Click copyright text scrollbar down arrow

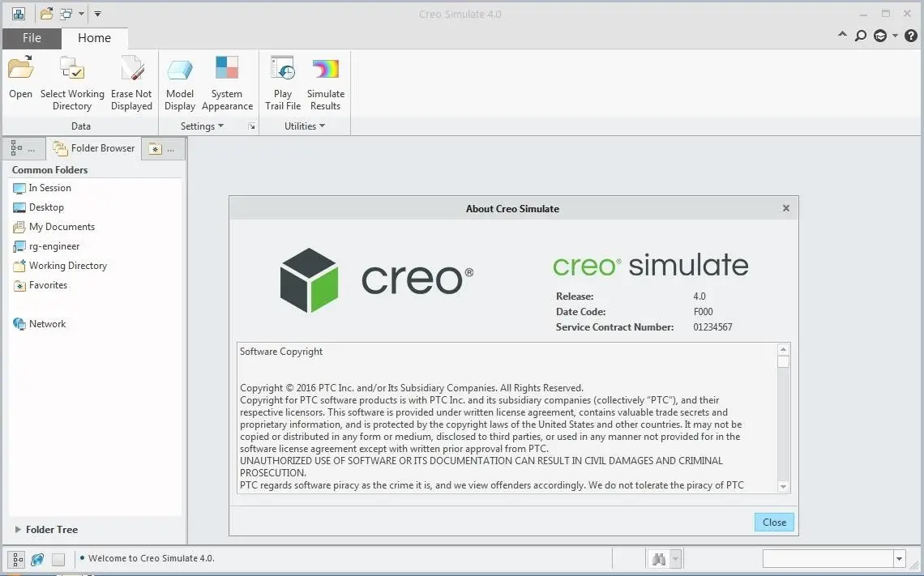coord(783,486)
